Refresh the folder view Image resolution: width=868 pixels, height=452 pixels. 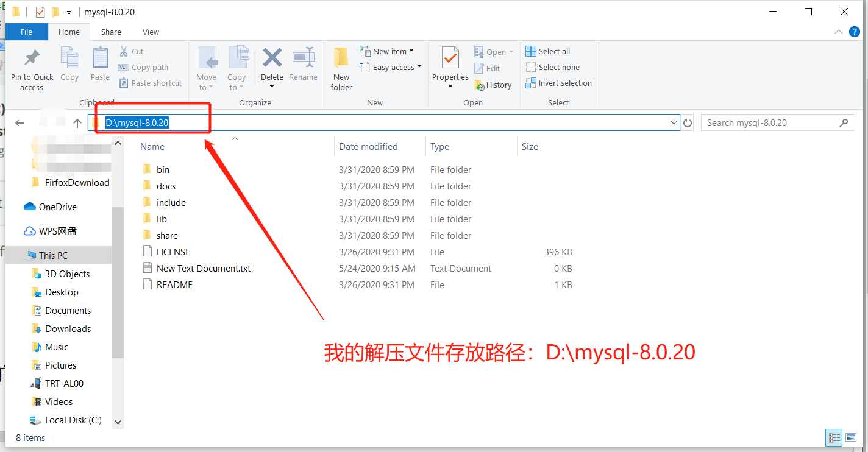[688, 123]
